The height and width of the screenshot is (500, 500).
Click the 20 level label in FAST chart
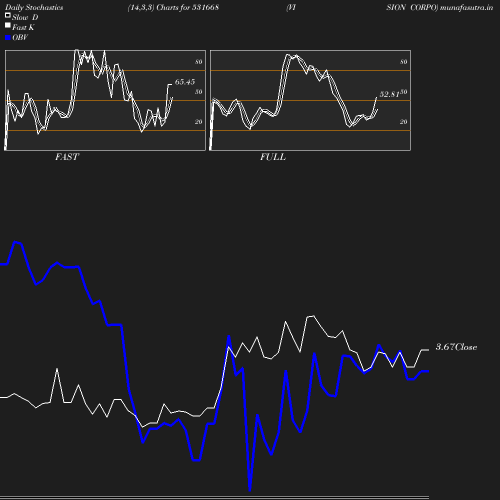pos(198,122)
